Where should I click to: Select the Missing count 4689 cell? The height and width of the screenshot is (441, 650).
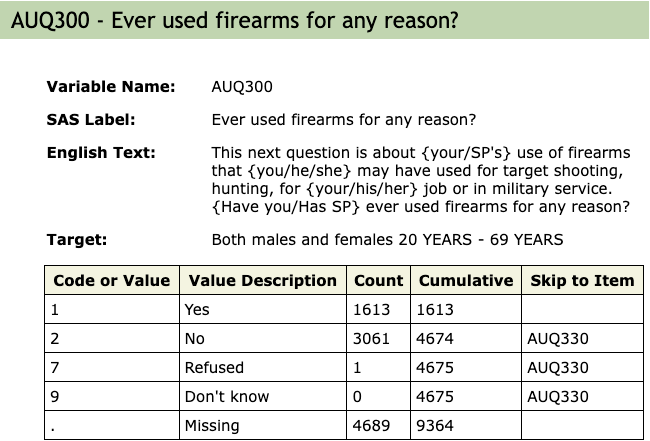tap(372, 425)
